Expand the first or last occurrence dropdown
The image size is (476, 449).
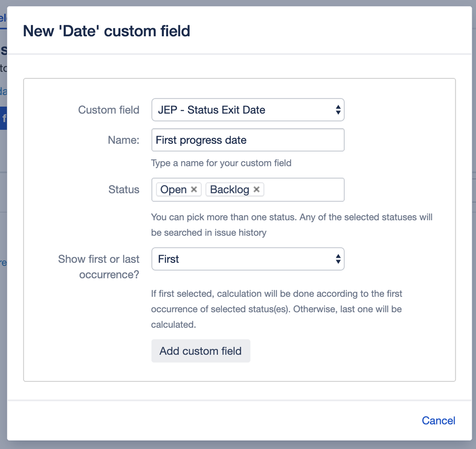(x=248, y=259)
